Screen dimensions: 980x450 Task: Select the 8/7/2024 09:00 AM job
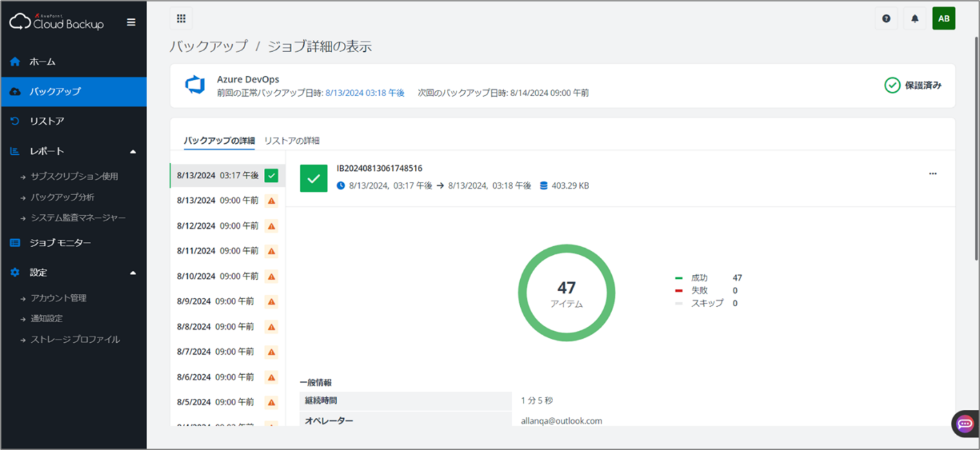tap(227, 352)
